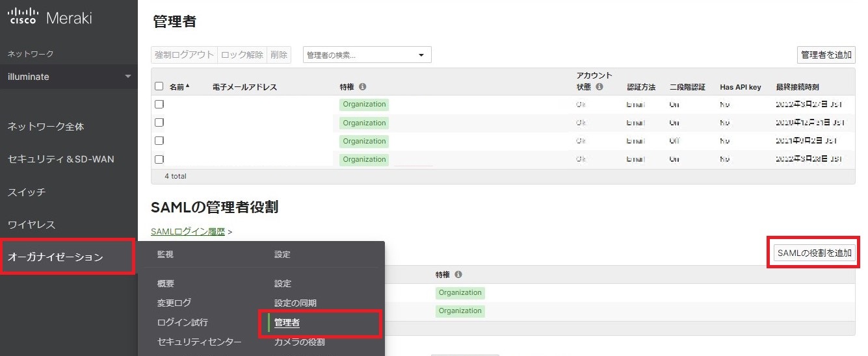The width and height of the screenshot is (868, 356).
Task: Click the SAMLの役割を追加 button
Action: click(x=814, y=253)
